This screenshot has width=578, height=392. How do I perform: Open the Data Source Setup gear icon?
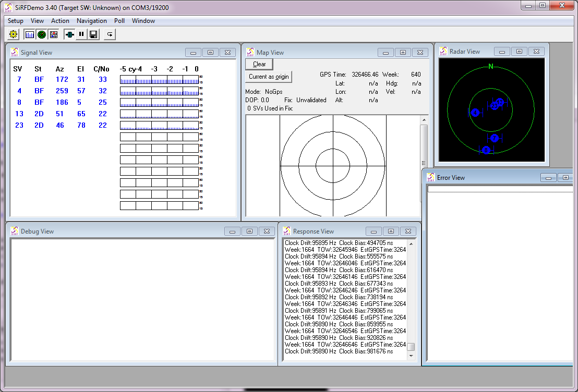click(14, 34)
